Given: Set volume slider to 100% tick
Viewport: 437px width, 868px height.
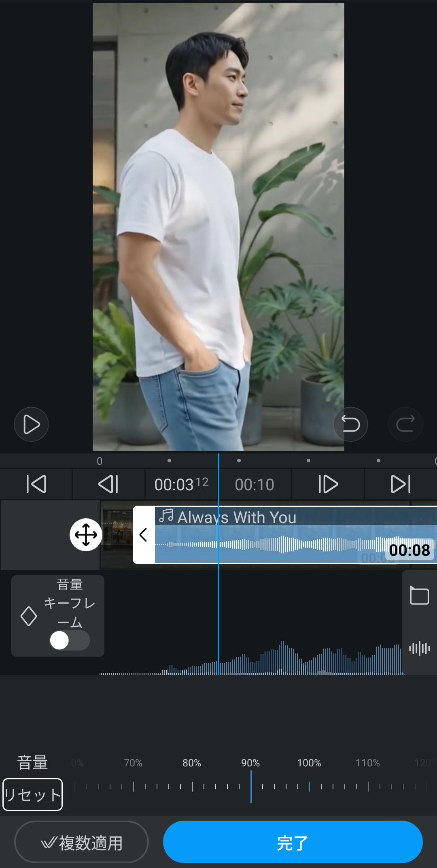Looking at the screenshot, I should point(310,787).
